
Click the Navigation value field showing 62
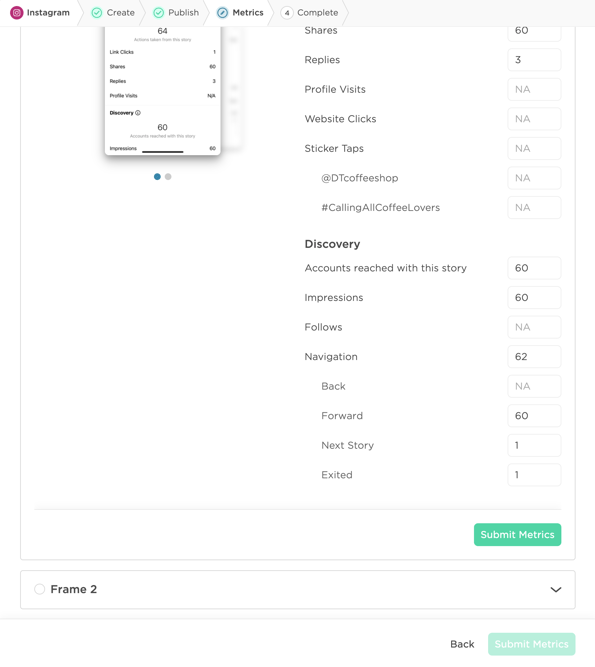pyautogui.click(x=534, y=356)
